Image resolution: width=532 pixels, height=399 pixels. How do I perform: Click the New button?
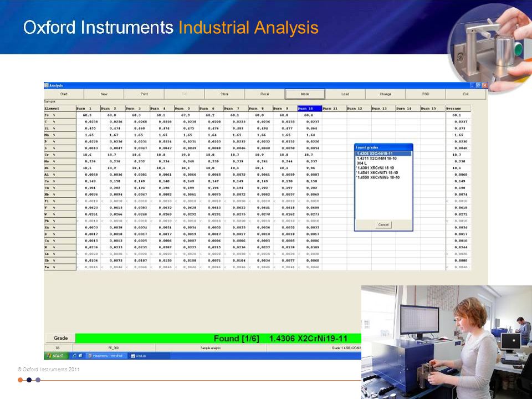pyautogui.click(x=104, y=94)
